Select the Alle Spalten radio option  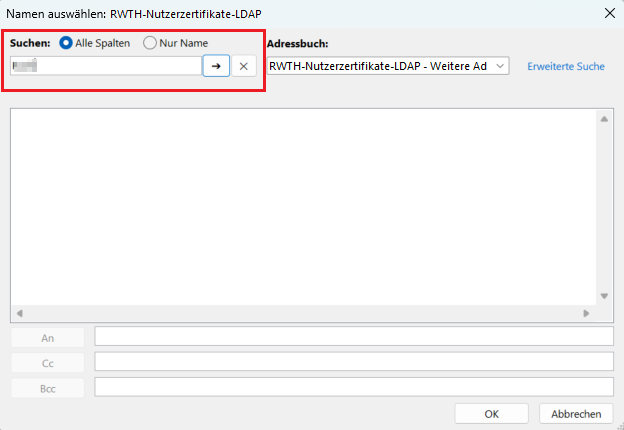[67, 44]
